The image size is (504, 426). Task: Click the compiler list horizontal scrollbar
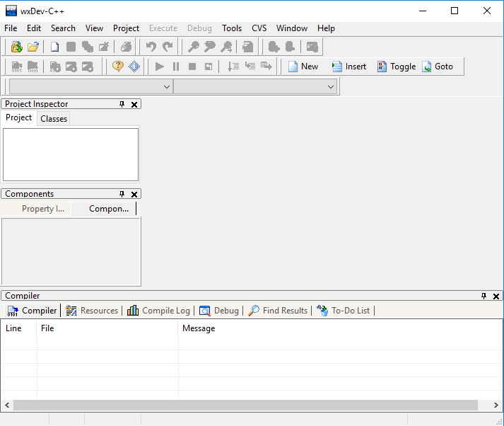pyautogui.click(x=247, y=405)
